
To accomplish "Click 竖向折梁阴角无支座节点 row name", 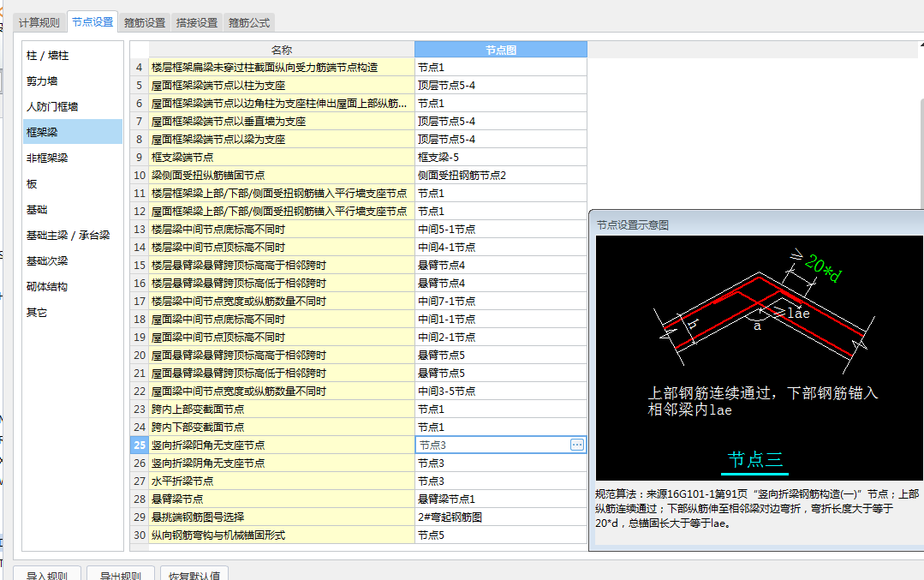I will pyautogui.click(x=282, y=463).
